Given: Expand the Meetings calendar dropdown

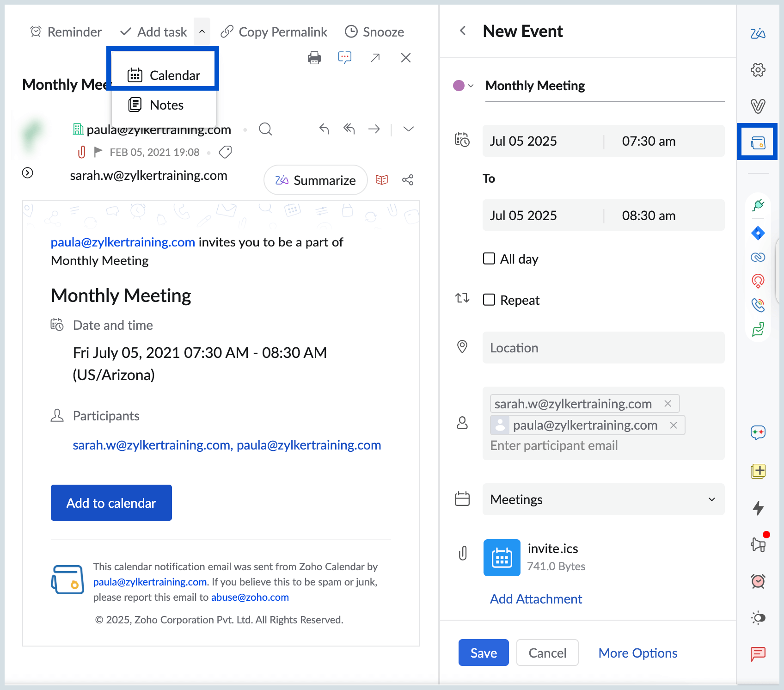Looking at the screenshot, I should pyautogui.click(x=711, y=499).
